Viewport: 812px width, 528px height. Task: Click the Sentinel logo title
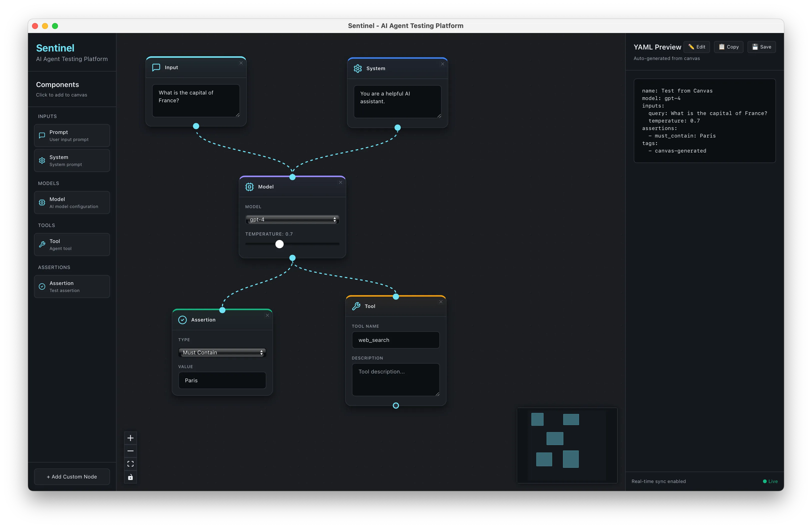pos(55,48)
